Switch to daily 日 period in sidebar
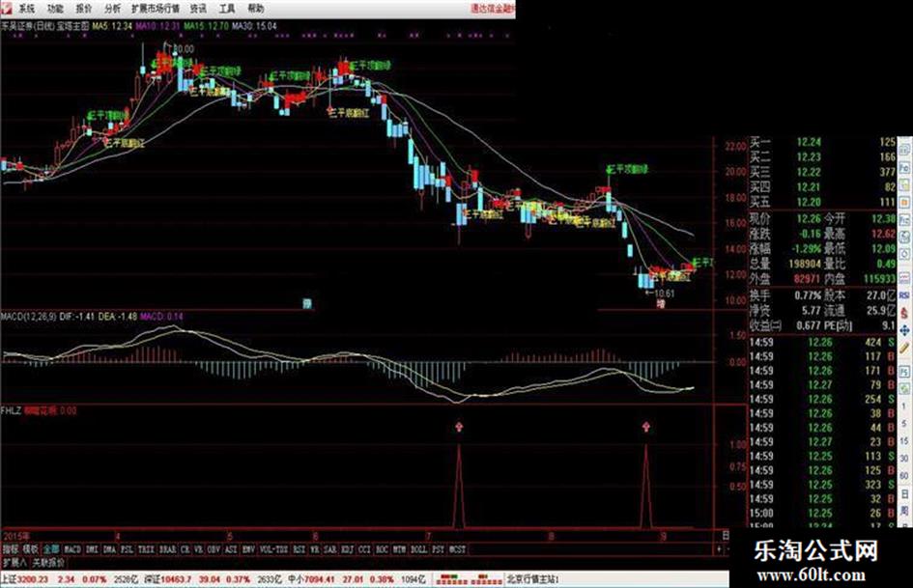Image resolution: width=913 pixels, height=588 pixels. click(x=904, y=493)
